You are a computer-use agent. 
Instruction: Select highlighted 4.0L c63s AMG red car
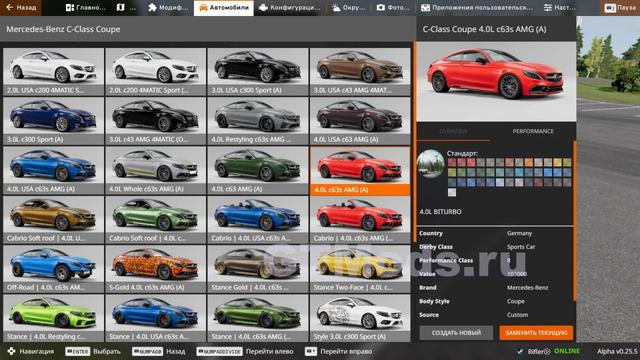(x=360, y=171)
